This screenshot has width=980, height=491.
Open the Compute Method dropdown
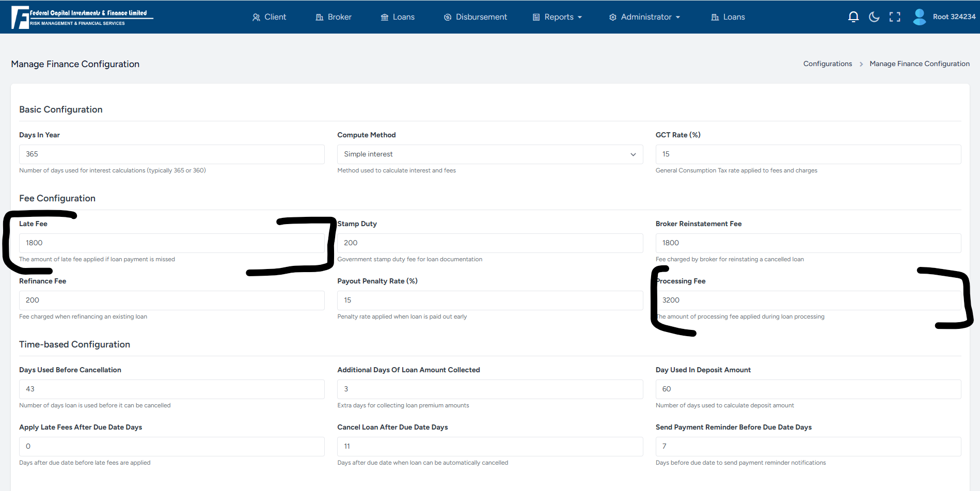pyautogui.click(x=489, y=154)
